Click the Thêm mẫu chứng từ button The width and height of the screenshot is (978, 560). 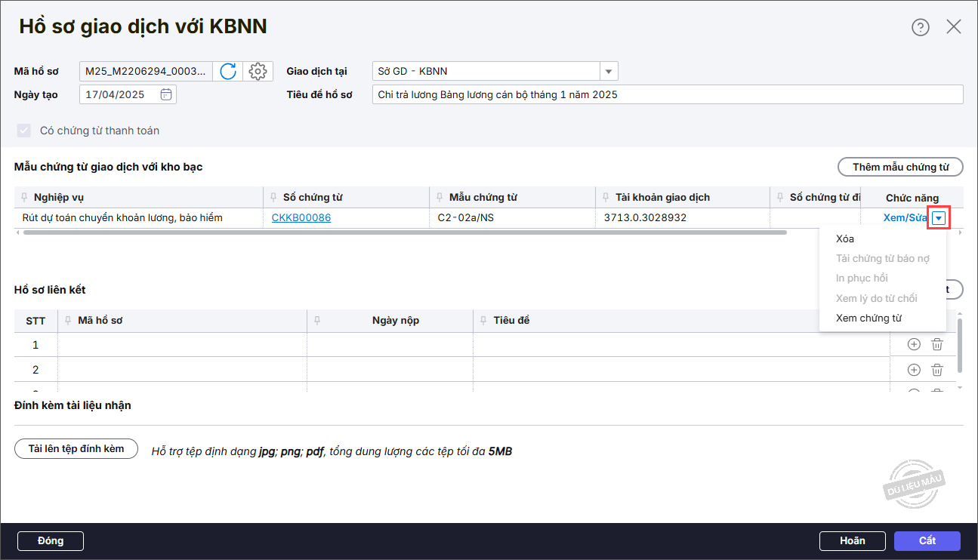click(900, 167)
